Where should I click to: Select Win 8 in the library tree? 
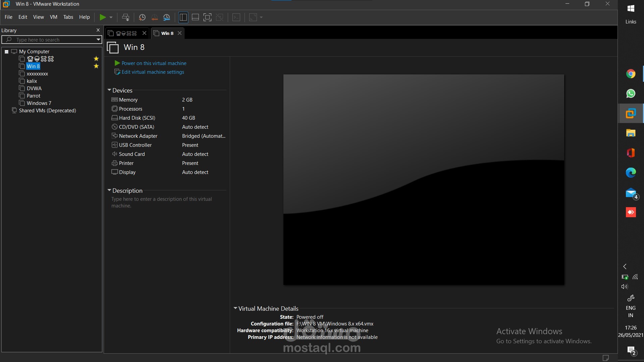pyautogui.click(x=33, y=66)
